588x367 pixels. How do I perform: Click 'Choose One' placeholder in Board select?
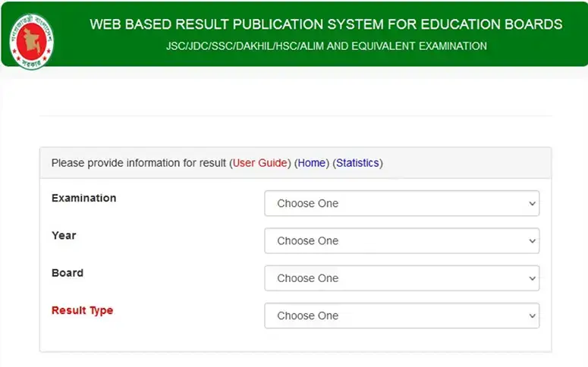308,278
